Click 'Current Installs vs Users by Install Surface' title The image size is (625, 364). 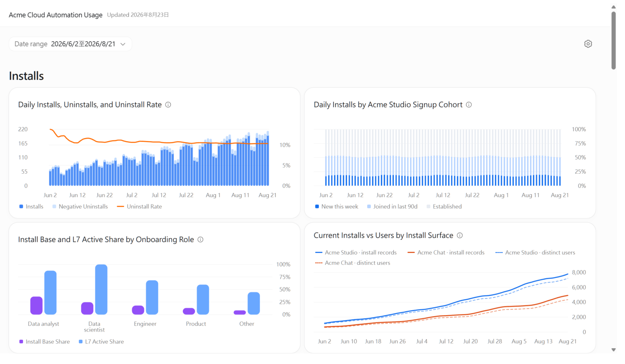(x=383, y=236)
